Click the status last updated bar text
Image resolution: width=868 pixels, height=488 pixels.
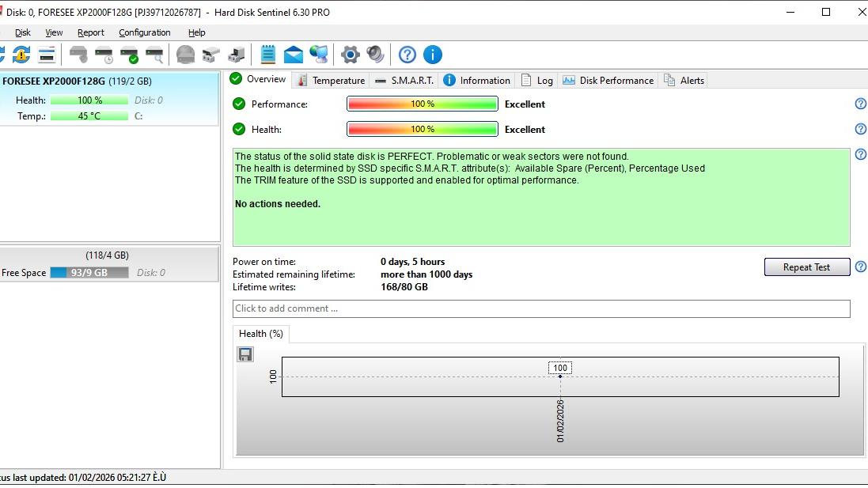(x=83, y=478)
